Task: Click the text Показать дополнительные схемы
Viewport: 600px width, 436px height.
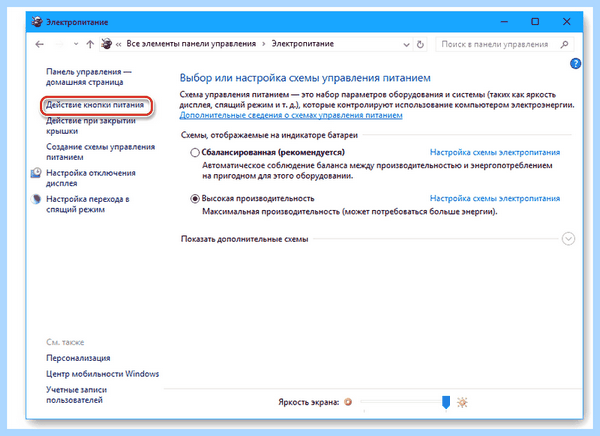Action: point(245,239)
